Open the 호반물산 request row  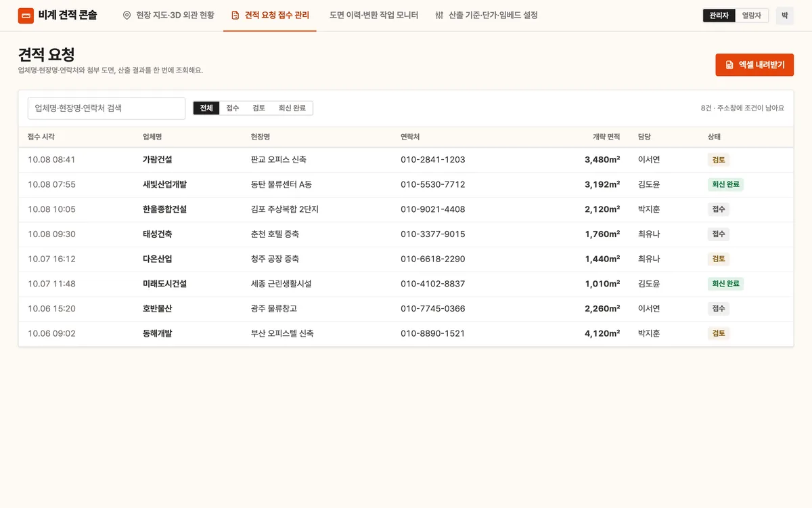click(x=406, y=308)
